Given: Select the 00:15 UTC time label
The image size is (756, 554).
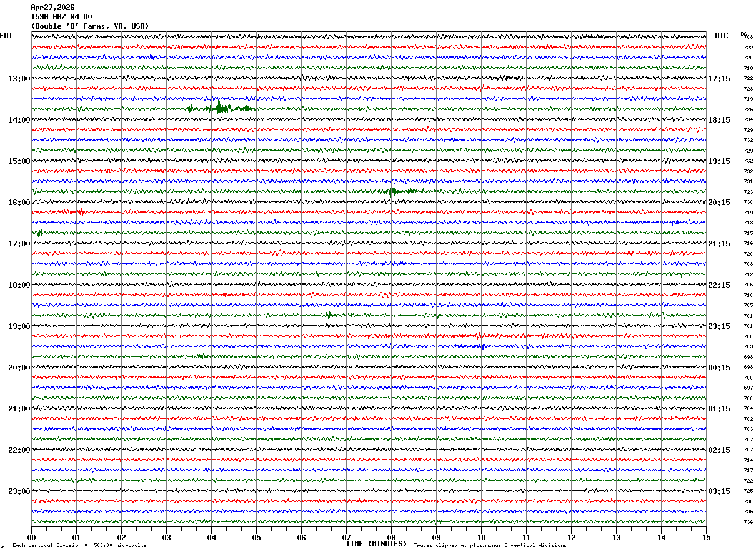Looking at the screenshot, I should 719,368.
